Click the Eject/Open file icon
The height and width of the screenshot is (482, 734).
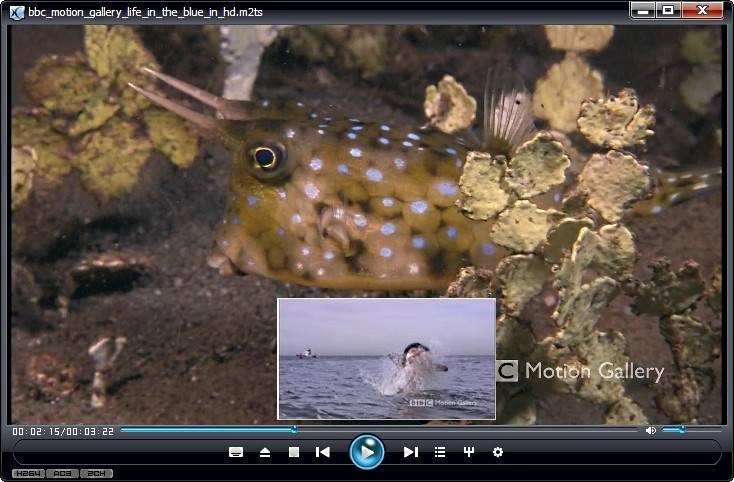(265, 452)
